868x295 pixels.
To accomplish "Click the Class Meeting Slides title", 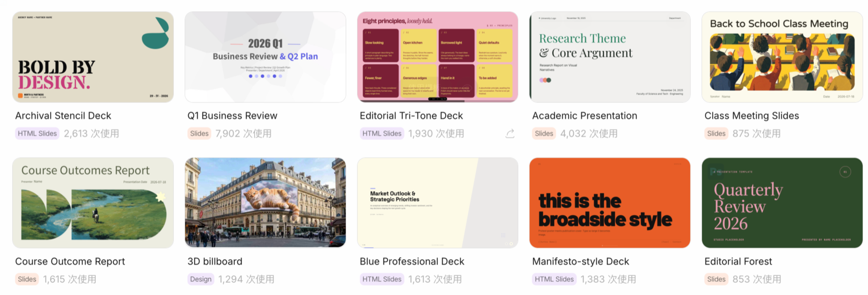I will (752, 116).
